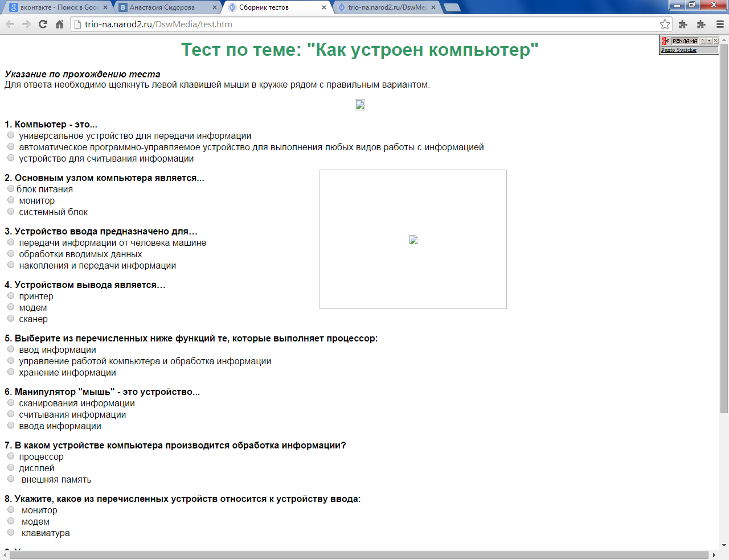Open a new tab button
The image size is (729, 560).
[x=452, y=7]
